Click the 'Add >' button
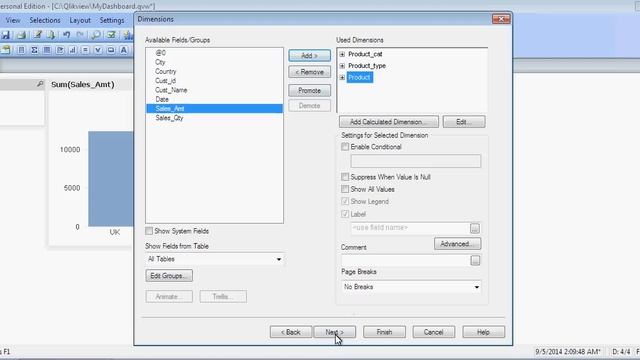Image resolution: width=640 pixels, height=360 pixels. tap(309, 56)
